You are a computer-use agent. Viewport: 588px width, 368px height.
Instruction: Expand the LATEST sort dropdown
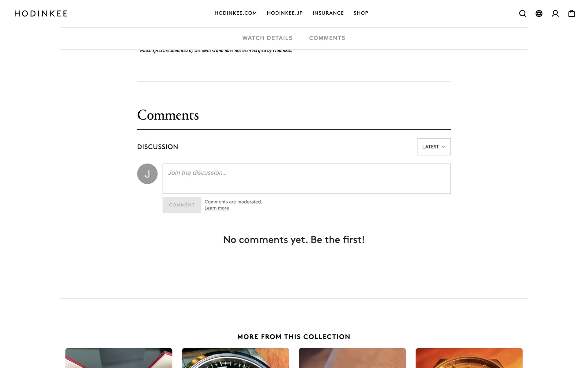pyautogui.click(x=434, y=147)
